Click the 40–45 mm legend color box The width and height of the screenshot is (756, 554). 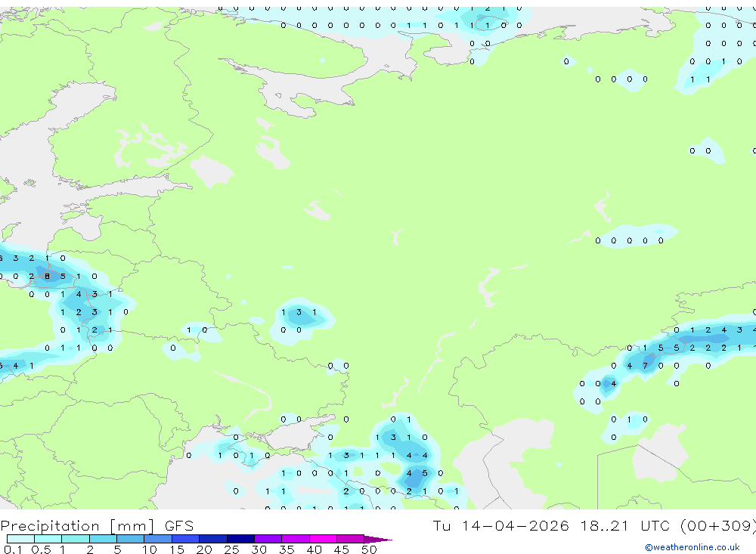323,539
